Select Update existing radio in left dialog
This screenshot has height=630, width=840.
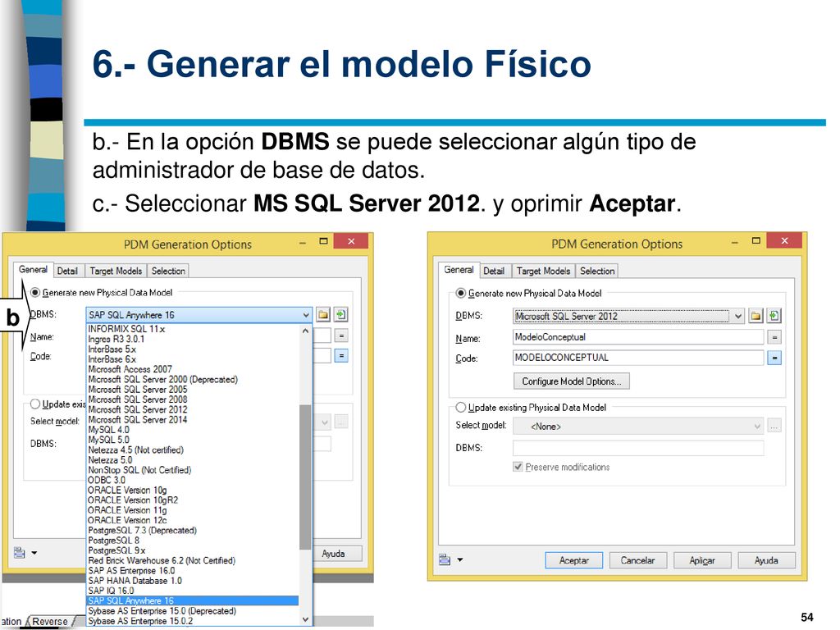pos(35,404)
